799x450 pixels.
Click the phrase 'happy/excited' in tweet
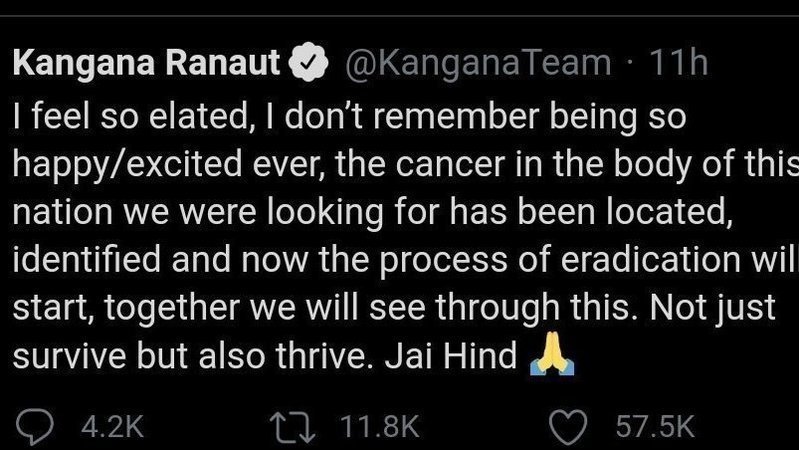tap(127, 166)
